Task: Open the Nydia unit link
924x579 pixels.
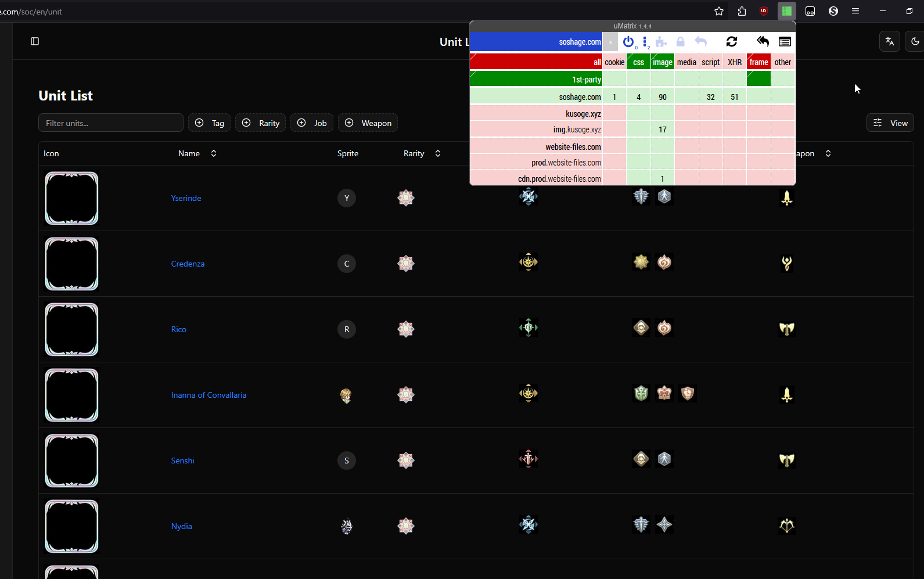Action: pyautogui.click(x=182, y=526)
